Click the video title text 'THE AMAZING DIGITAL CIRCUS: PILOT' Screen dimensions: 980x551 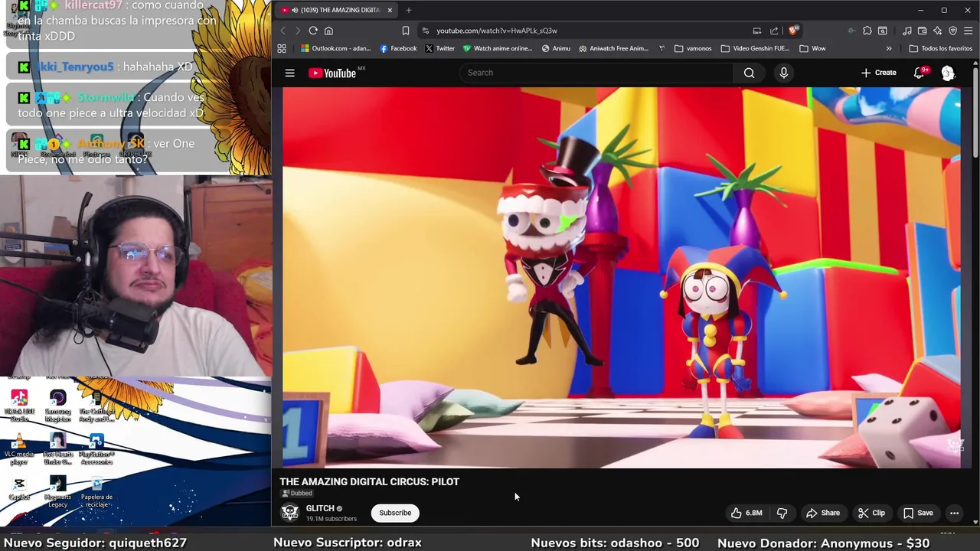click(x=370, y=481)
